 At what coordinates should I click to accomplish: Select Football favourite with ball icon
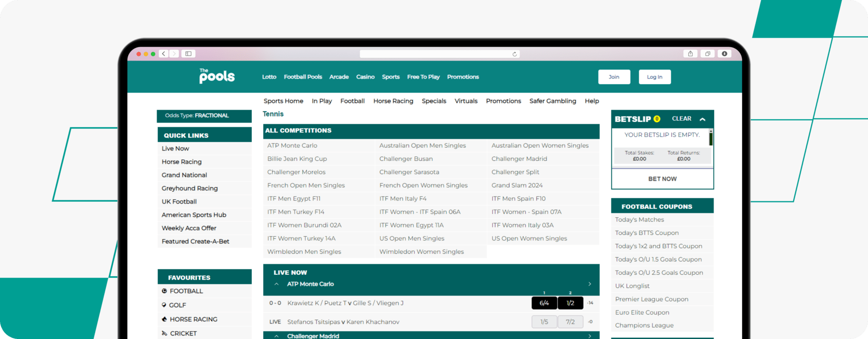click(164, 291)
